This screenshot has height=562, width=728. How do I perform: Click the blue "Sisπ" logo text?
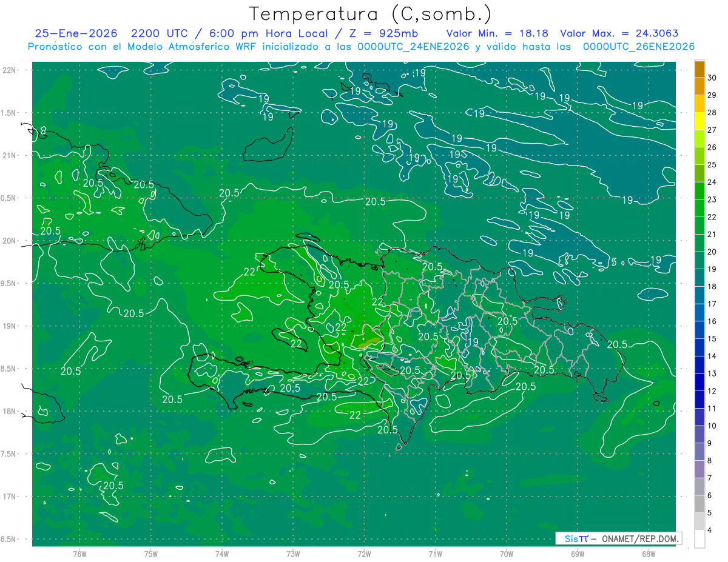click(576, 538)
